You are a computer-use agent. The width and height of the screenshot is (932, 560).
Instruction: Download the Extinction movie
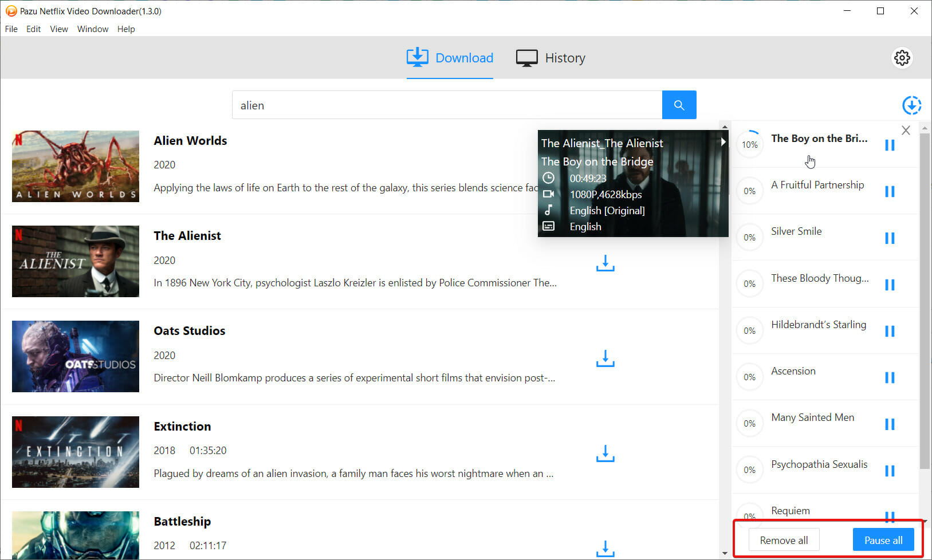click(x=605, y=453)
